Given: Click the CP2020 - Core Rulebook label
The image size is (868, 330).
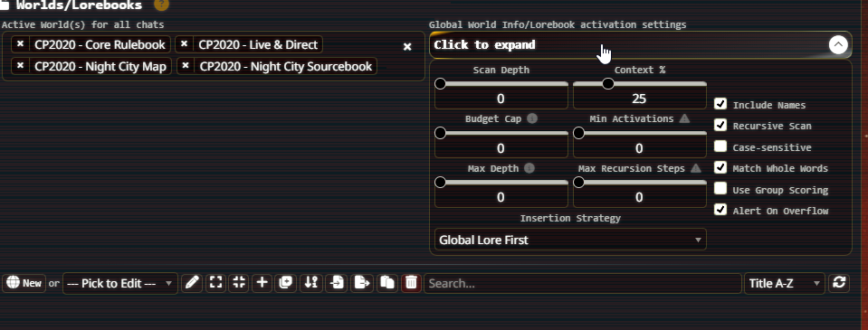Looking at the screenshot, I should (100, 44).
